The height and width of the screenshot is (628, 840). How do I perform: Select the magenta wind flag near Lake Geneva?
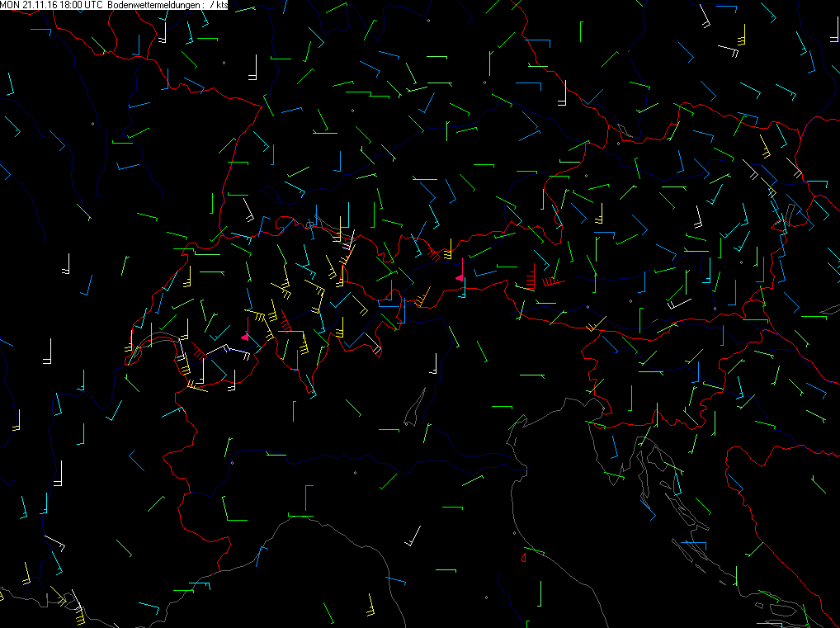point(245,328)
